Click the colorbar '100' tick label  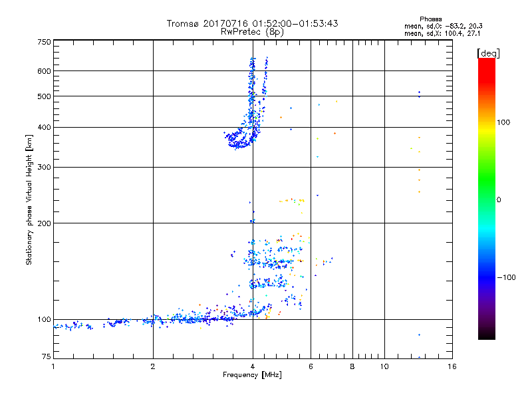[x=503, y=122]
